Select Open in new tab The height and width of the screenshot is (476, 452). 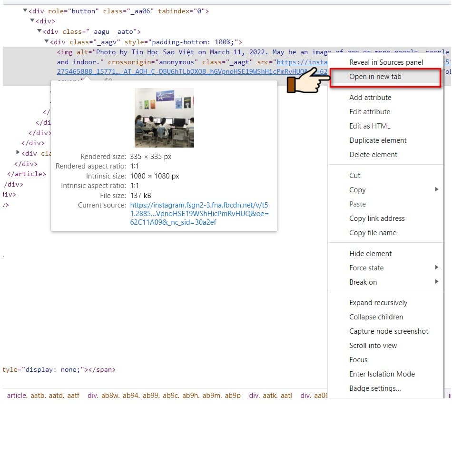pos(386,77)
